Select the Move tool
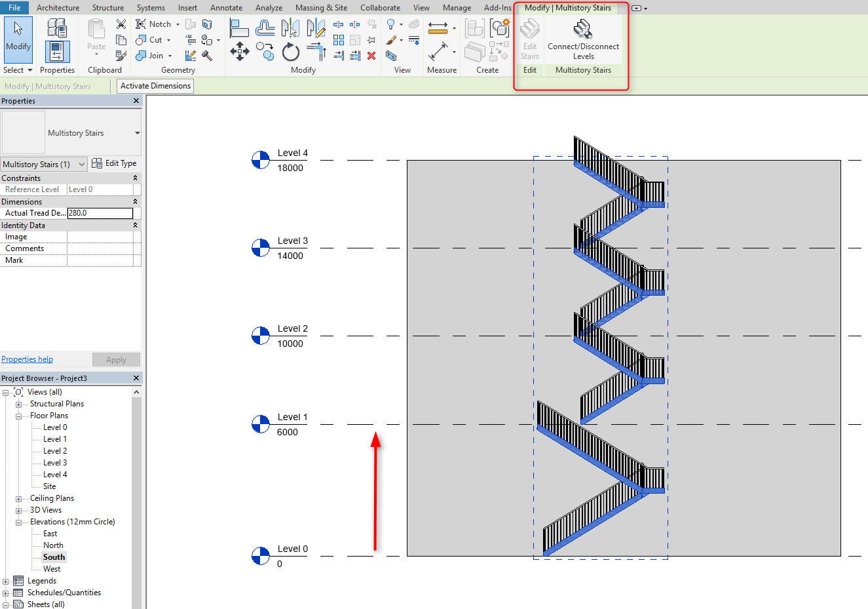 tap(239, 51)
